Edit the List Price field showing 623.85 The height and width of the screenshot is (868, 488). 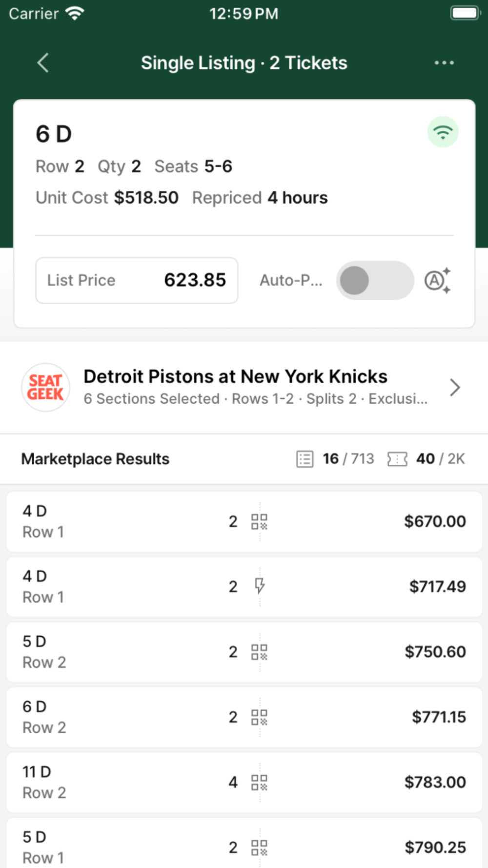pos(137,281)
